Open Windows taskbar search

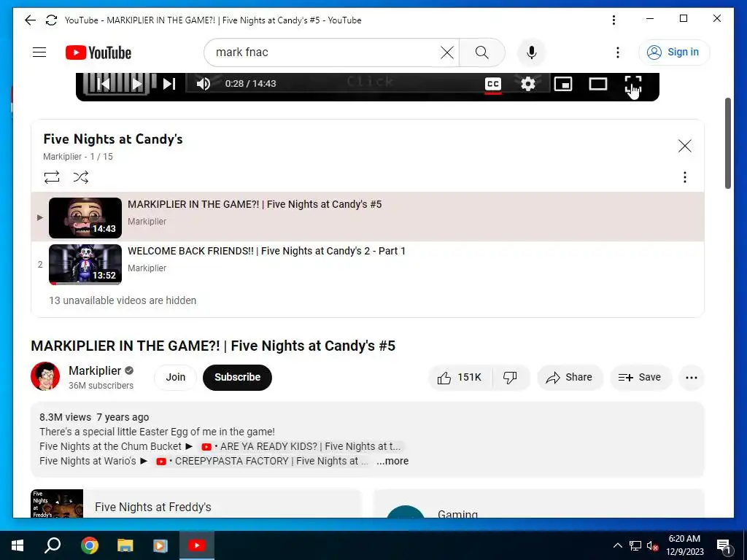53,545
